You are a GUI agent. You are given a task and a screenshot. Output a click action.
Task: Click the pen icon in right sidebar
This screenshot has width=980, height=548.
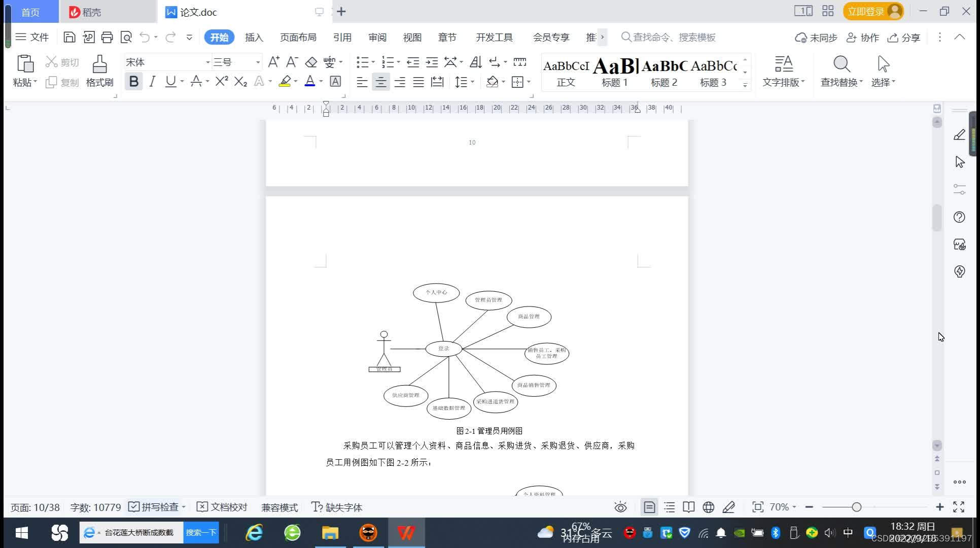click(959, 135)
